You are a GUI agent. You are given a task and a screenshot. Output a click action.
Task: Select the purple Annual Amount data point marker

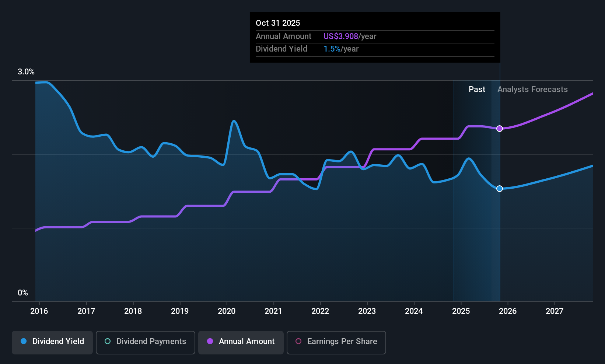click(500, 129)
